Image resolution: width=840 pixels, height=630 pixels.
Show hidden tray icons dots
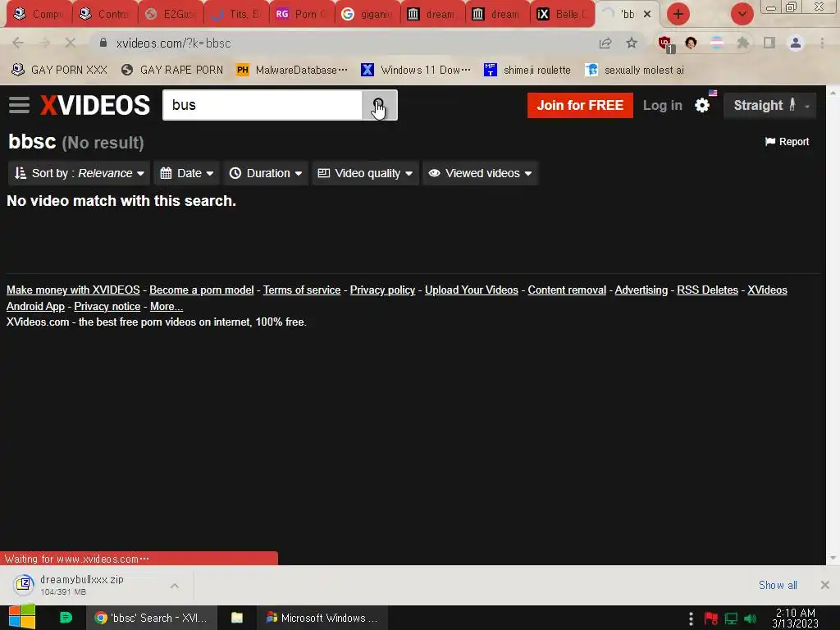[691, 619]
